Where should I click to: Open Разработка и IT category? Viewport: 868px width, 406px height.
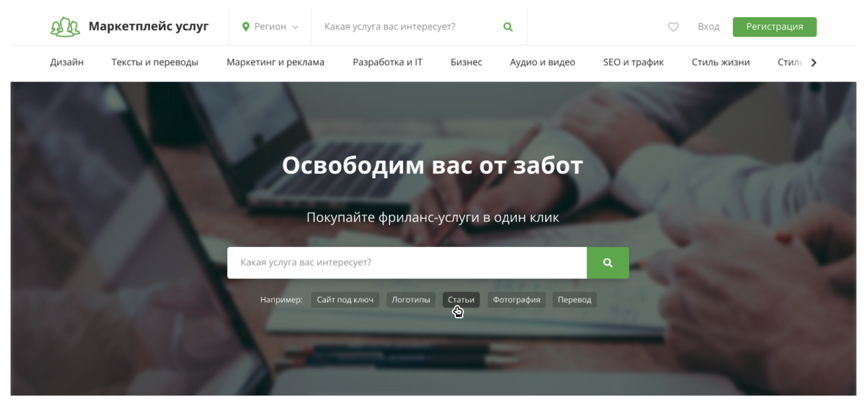pos(387,62)
